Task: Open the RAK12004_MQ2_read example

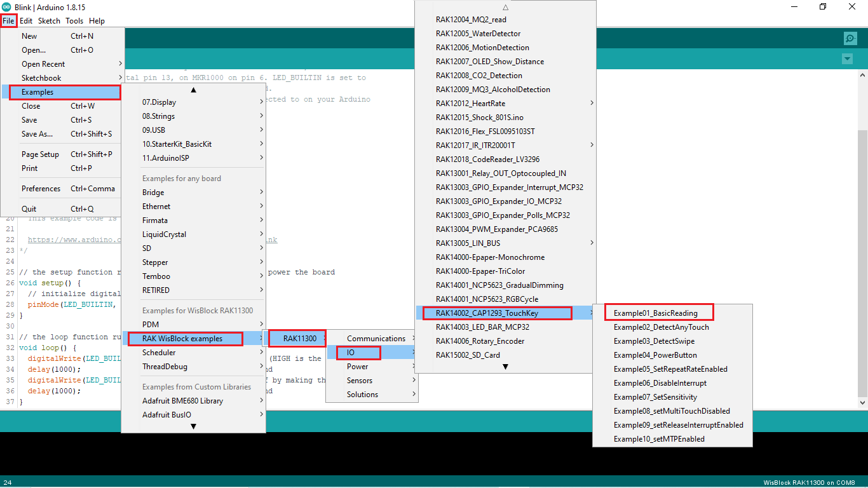Action: click(505, 20)
